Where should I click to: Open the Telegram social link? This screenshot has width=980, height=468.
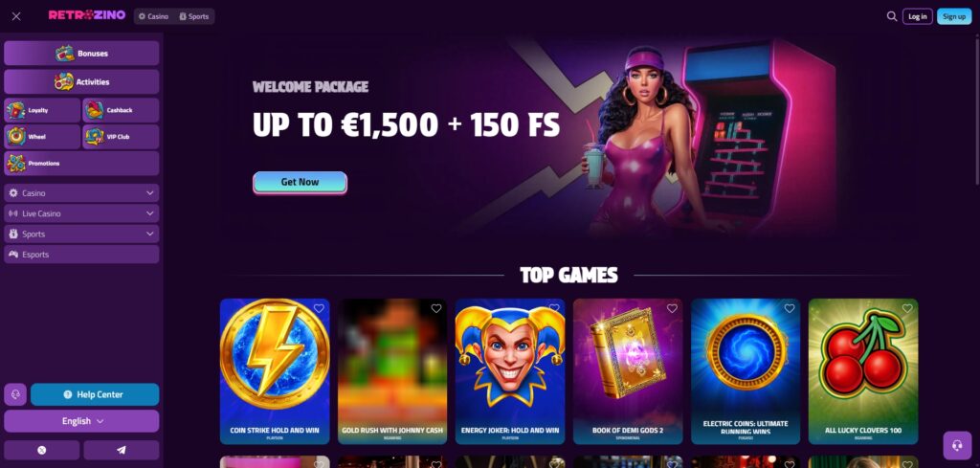pos(122,450)
